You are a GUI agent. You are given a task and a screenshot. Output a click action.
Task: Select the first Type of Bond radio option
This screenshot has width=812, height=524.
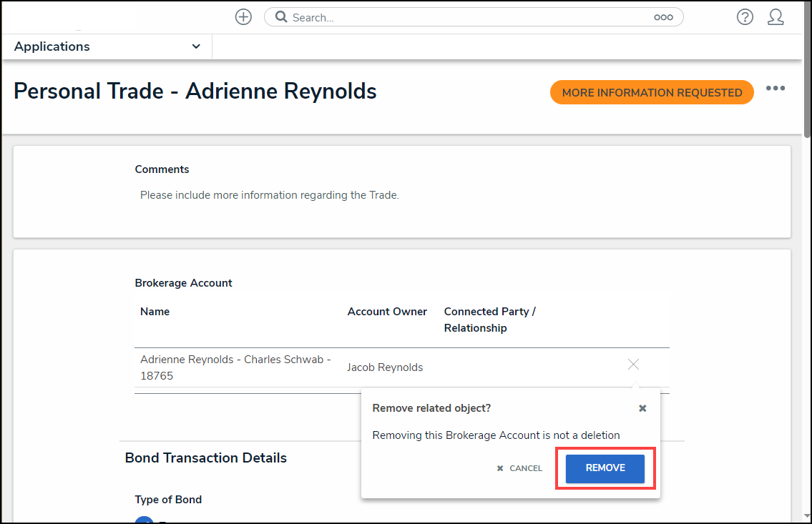click(x=144, y=520)
